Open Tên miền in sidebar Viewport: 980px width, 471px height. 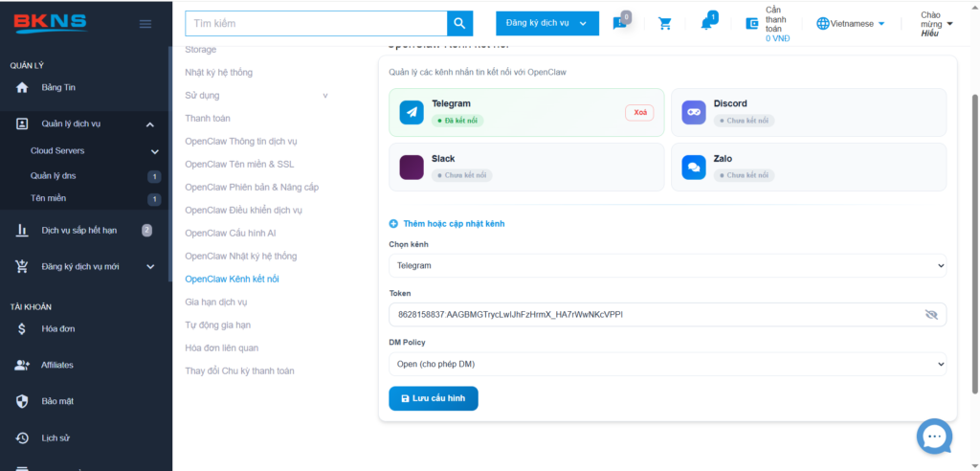point(48,198)
